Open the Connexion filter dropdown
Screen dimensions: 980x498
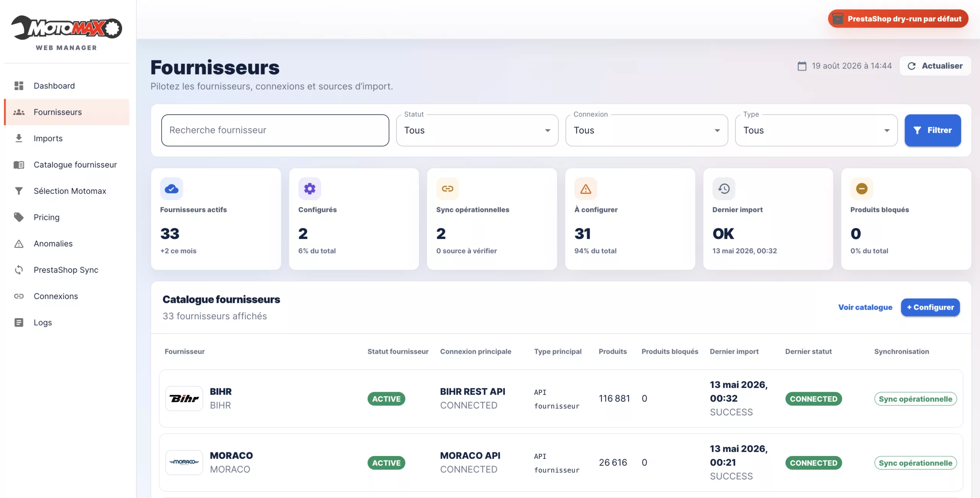[x=647, y=130]
